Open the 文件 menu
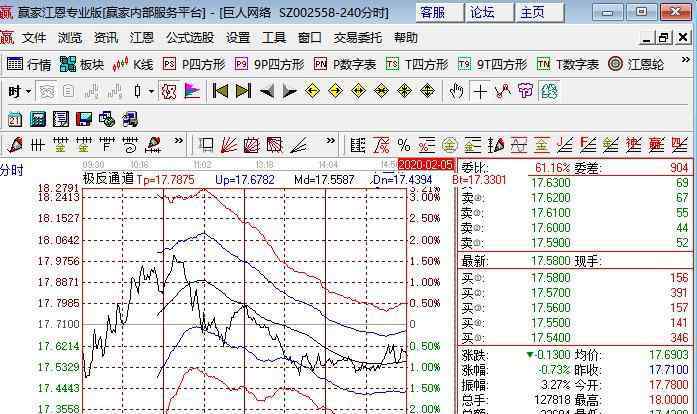Viewport: 697px width, 414px height. pyautogui.click(x=34, y=38)
